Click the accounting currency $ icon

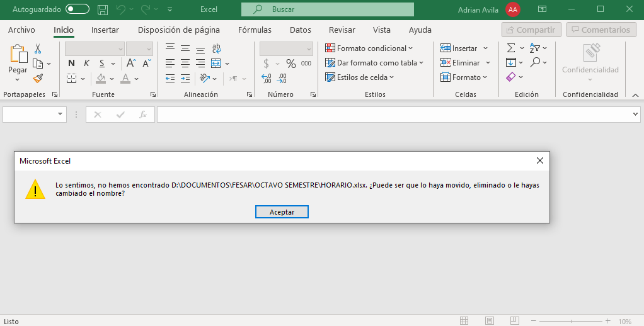266,64
